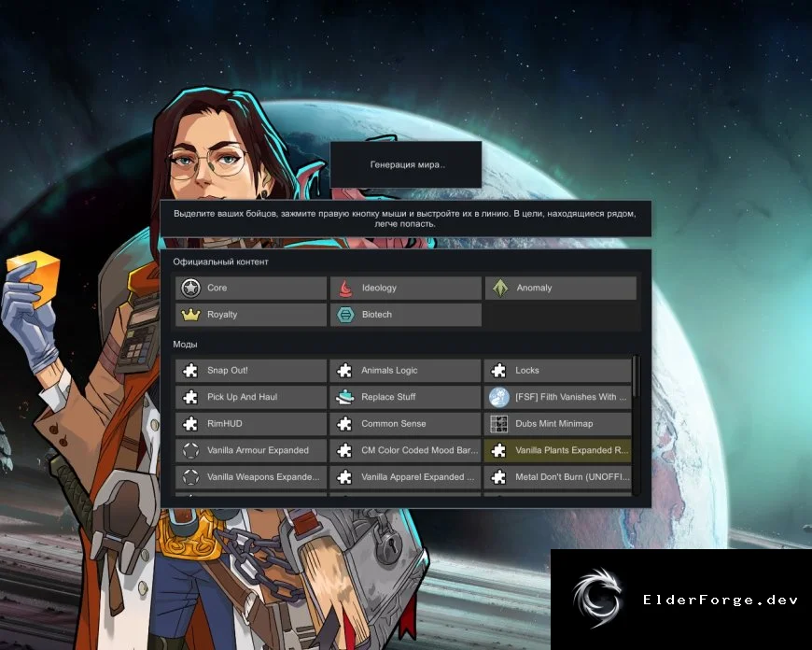Click the Core star icon
This screenshot has height=650, width=812.
pyautogui.click(x=190, y=288)
